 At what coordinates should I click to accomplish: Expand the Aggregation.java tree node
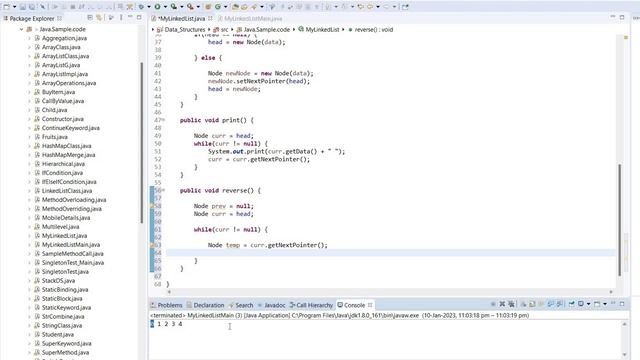pos(29,38)
